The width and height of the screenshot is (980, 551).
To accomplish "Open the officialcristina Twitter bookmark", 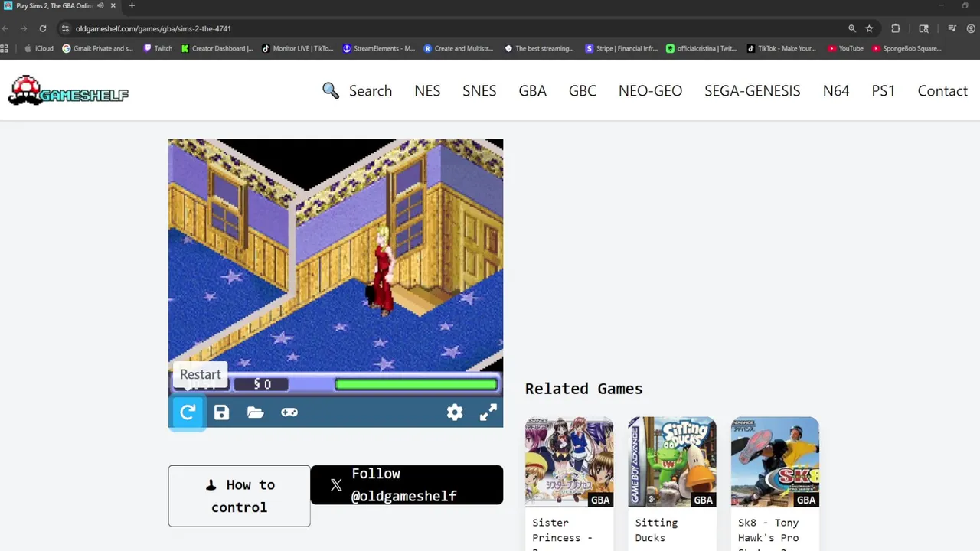I will pos(701,48).
